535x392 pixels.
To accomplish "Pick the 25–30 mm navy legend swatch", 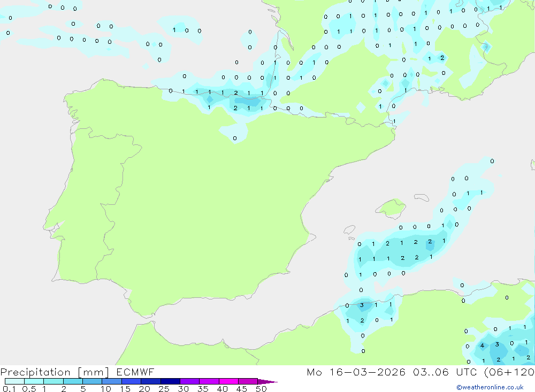I will pyautogui.click(x=170, y=381).
